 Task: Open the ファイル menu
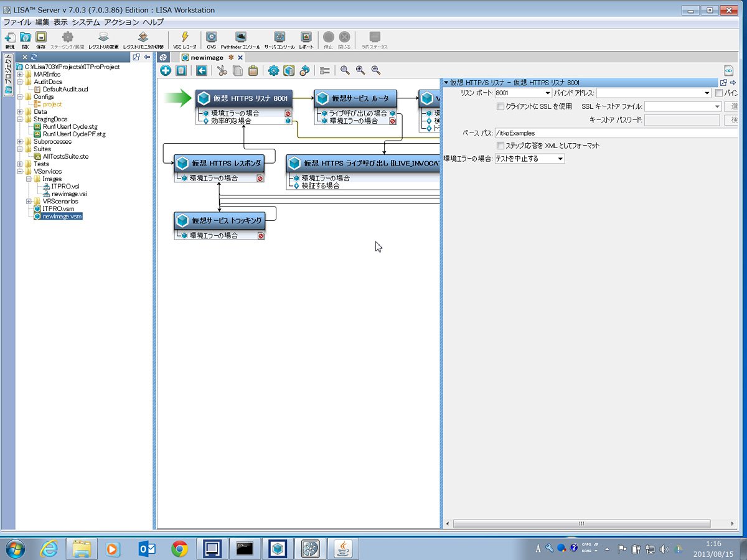tap(17, 22)
